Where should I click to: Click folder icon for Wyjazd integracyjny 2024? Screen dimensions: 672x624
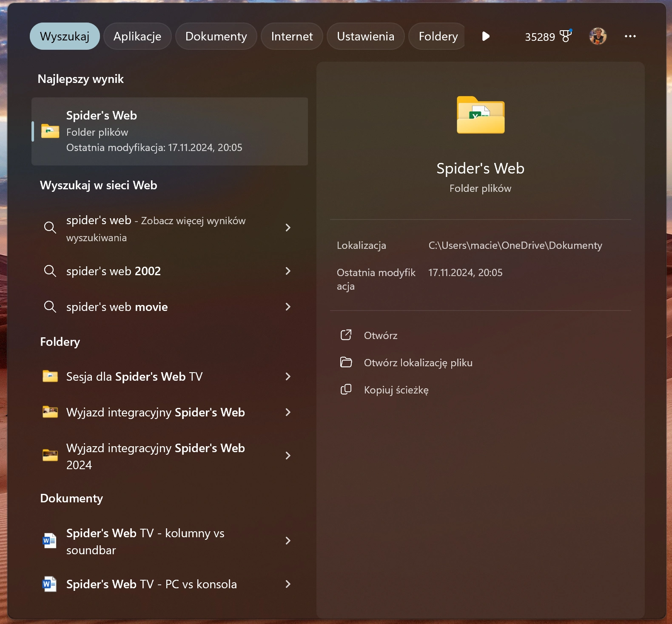click(50, 455)
